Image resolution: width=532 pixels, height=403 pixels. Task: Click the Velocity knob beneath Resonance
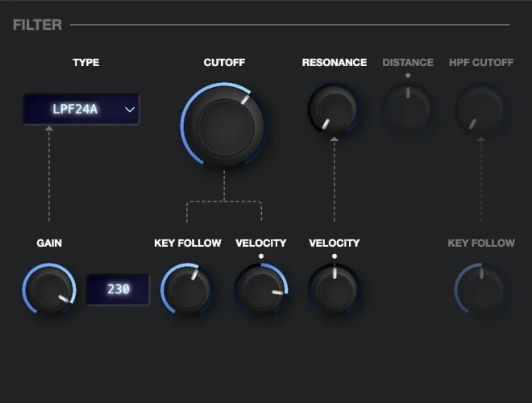pos(334,289)
